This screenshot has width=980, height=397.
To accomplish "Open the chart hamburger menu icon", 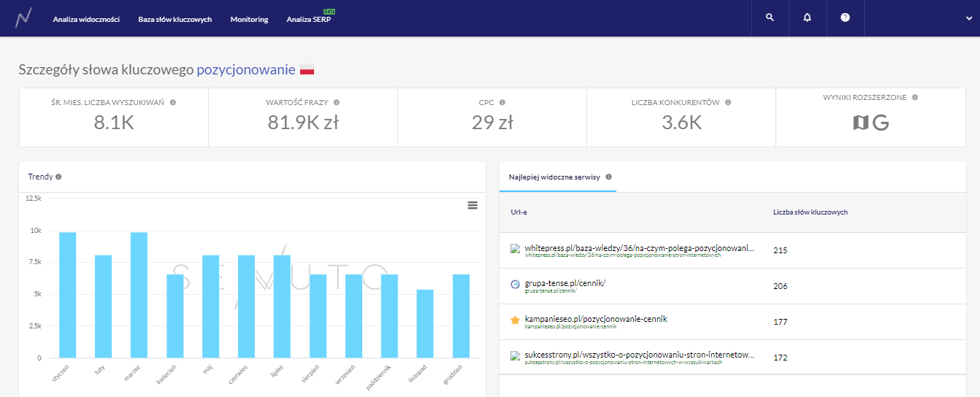I will coord(472,205).
